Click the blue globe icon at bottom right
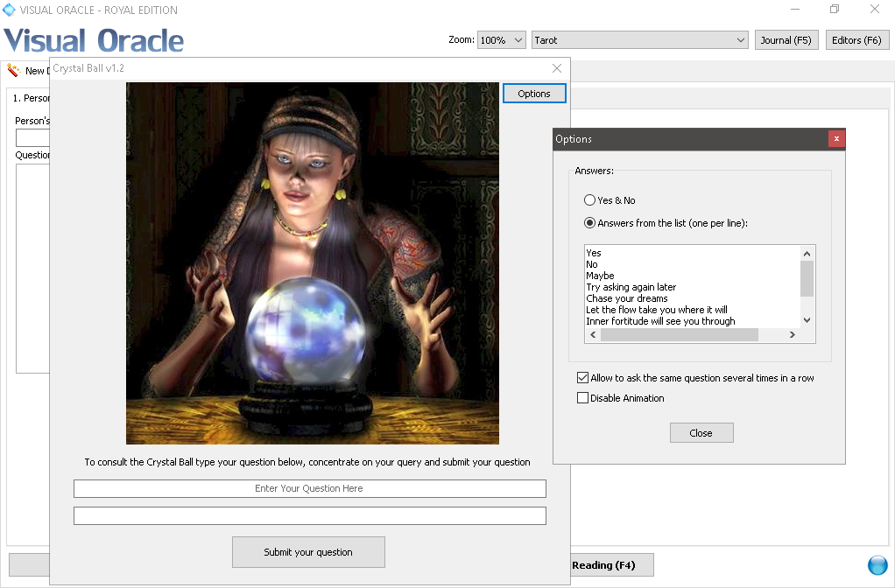The height and width of the screenshot is (588, 895). 877,565
